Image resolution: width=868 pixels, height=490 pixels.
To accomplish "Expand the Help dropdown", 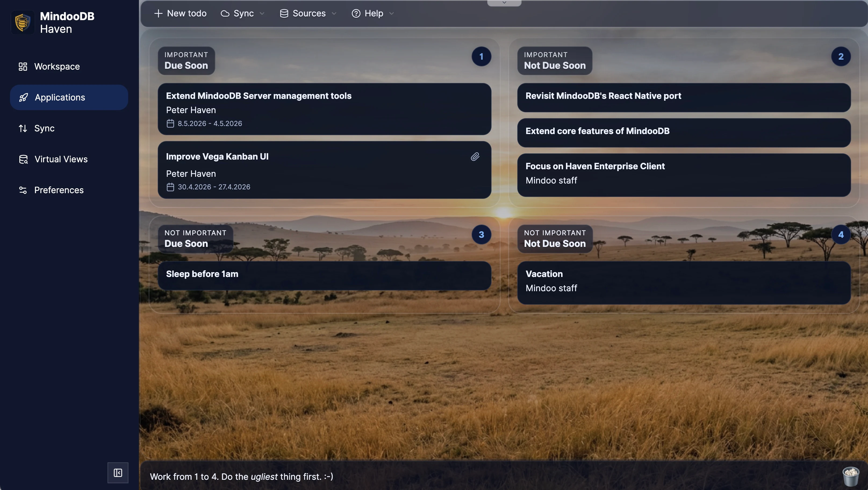I will (391, 13).
